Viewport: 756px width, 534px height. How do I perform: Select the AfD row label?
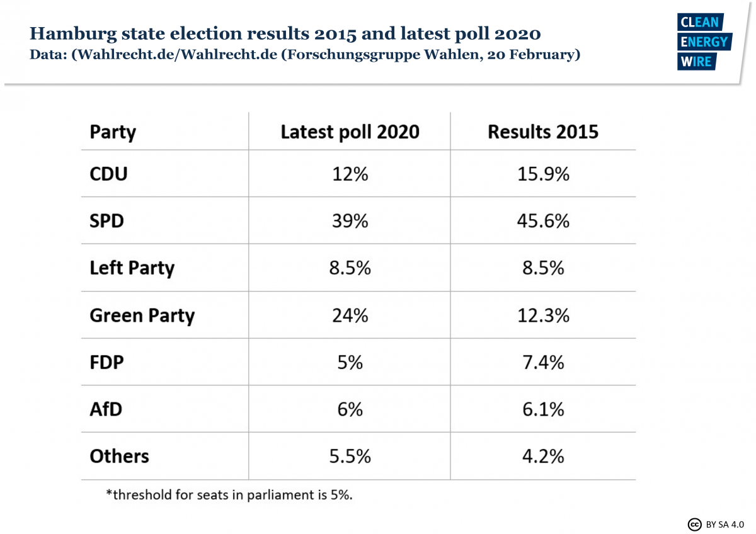[x=106, y=409]
